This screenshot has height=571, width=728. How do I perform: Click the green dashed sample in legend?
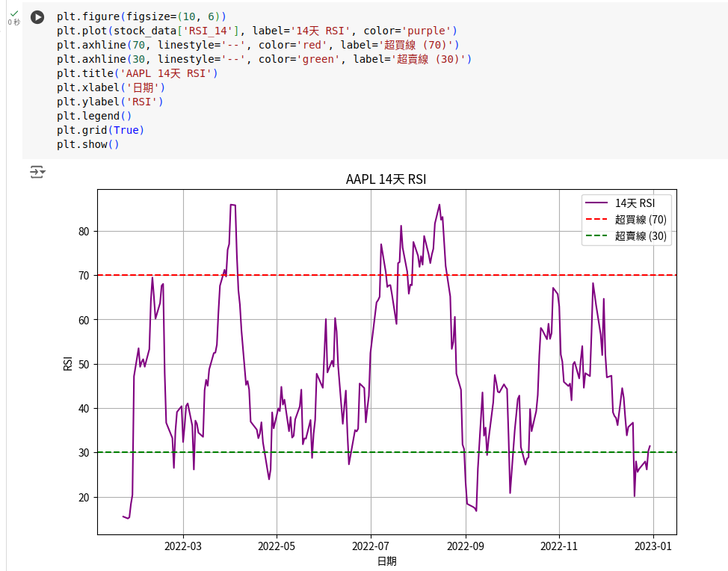(596, 235)
